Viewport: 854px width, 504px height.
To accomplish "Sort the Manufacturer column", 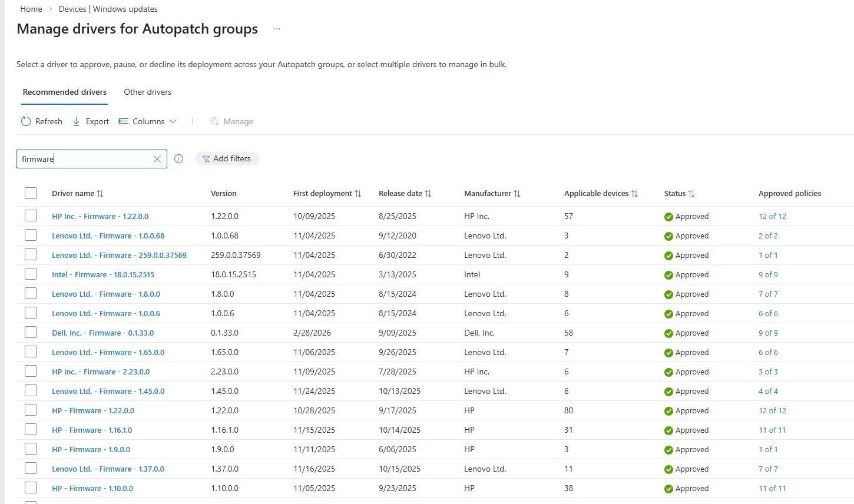I will pos(517,194).
